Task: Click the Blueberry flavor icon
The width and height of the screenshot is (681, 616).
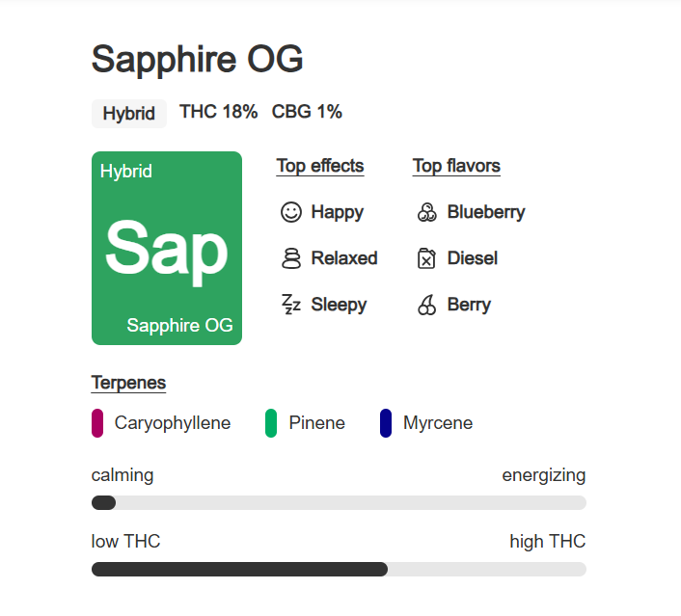Action: point(427,212)
